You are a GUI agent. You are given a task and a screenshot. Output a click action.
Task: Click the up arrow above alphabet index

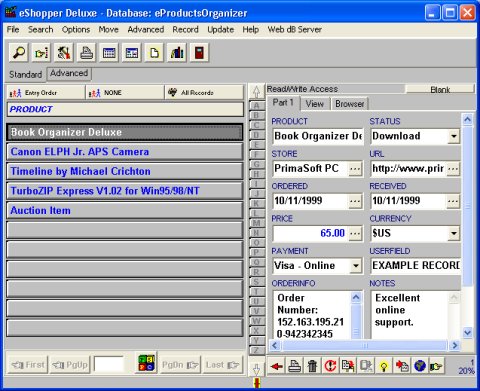click(x=256, y=91)
